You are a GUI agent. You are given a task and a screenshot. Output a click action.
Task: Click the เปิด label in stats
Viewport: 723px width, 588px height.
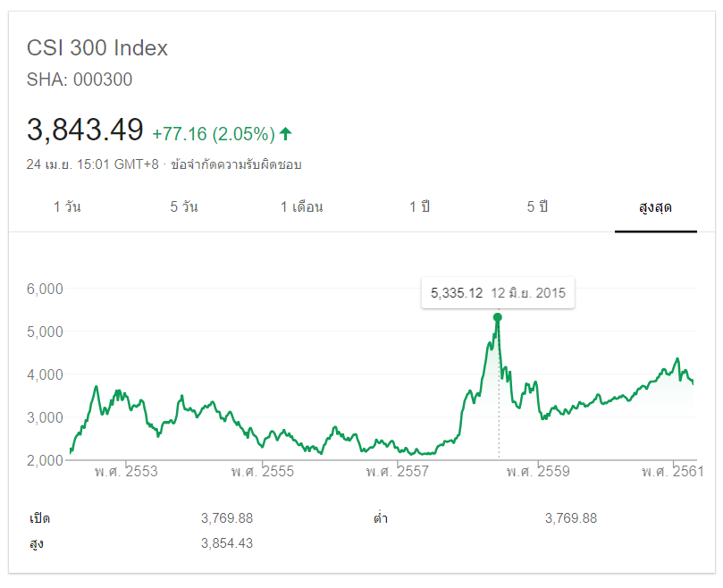39,518
